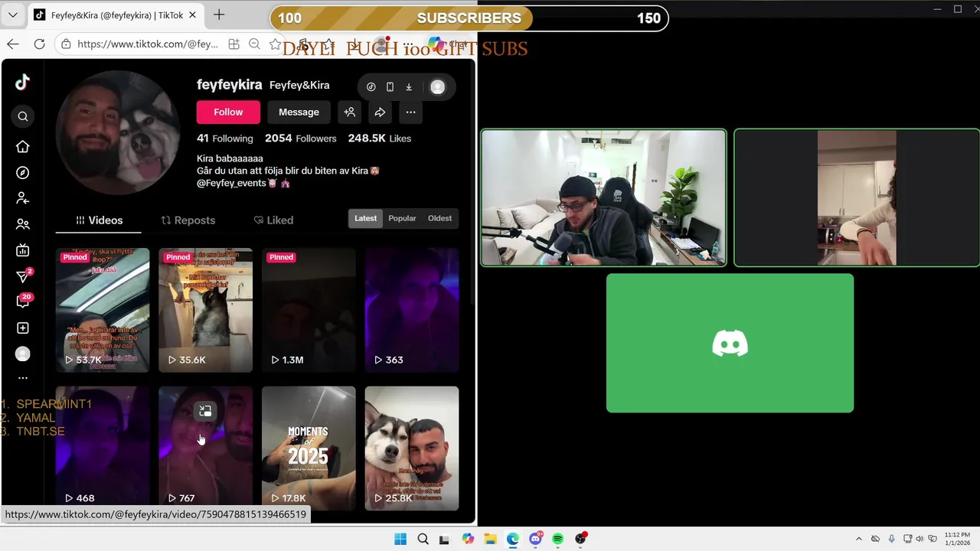Viewport: 980px width, 551px height.
Task: Sort videos by Oldest
Action: click(x=439, y=218)
